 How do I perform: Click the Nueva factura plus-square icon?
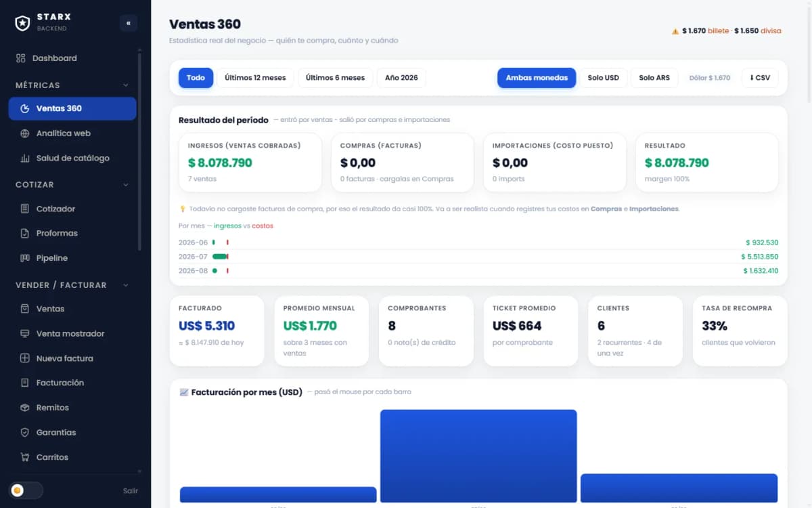25,358
